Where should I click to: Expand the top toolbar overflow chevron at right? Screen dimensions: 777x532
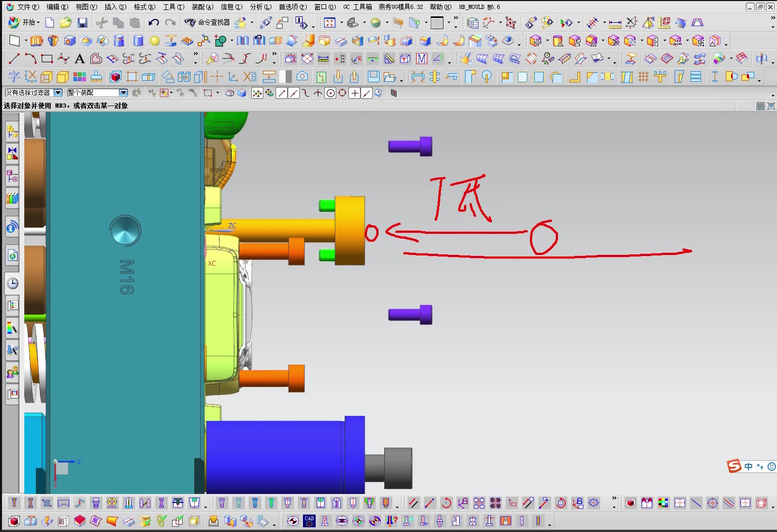coord(773,17)
